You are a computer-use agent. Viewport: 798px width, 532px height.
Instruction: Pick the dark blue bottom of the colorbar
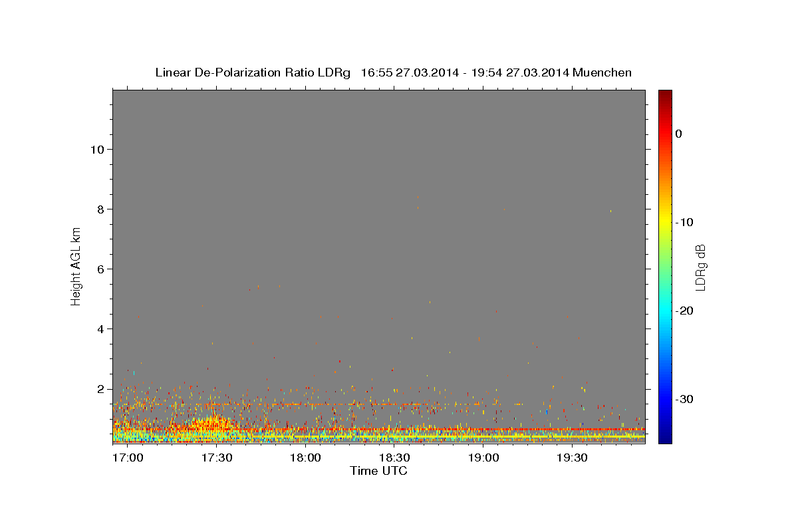click(665, 437)
